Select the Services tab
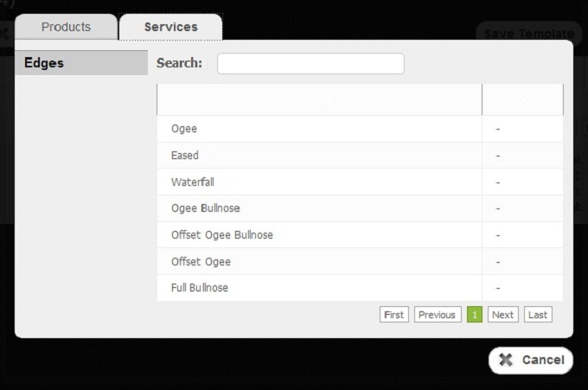 (170, 27)
